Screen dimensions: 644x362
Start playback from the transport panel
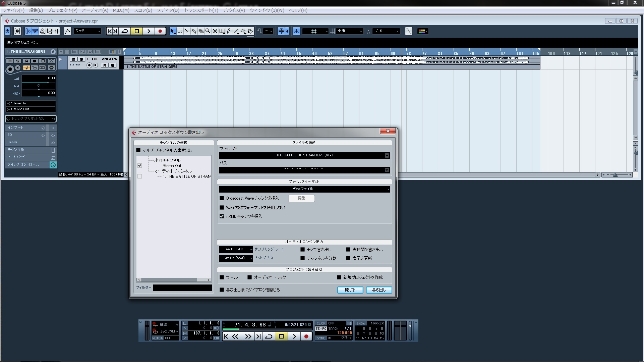click(294, 336)
